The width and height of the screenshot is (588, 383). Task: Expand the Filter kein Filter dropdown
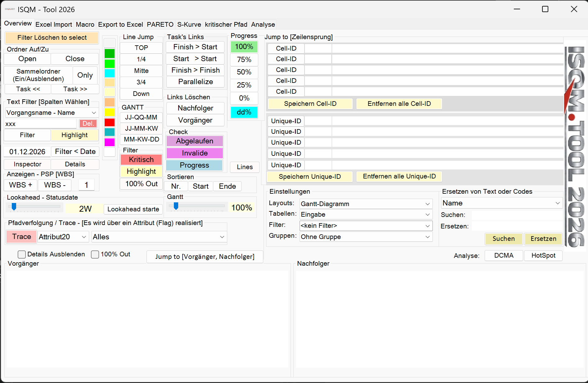[366, 226]
